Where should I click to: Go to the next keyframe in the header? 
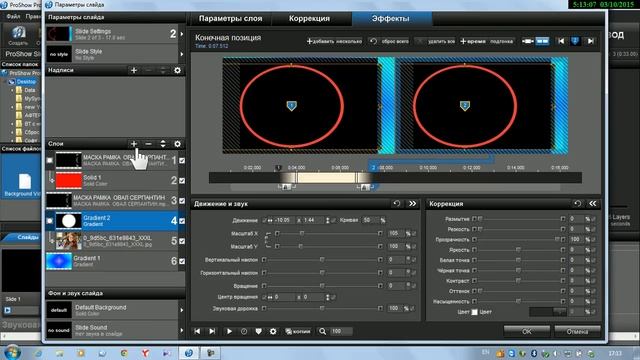pos(590,41)
